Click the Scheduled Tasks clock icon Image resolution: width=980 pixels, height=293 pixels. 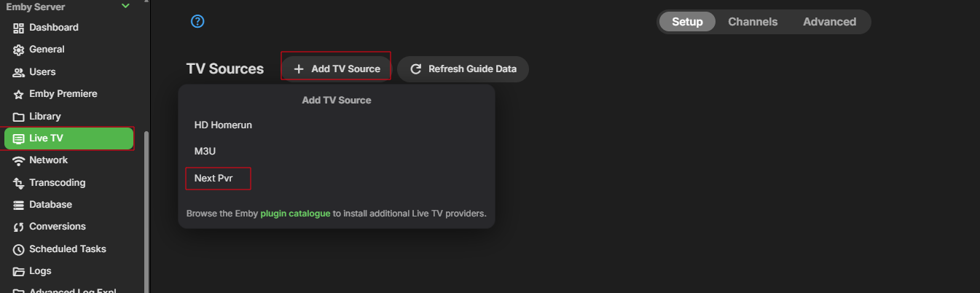19,249
